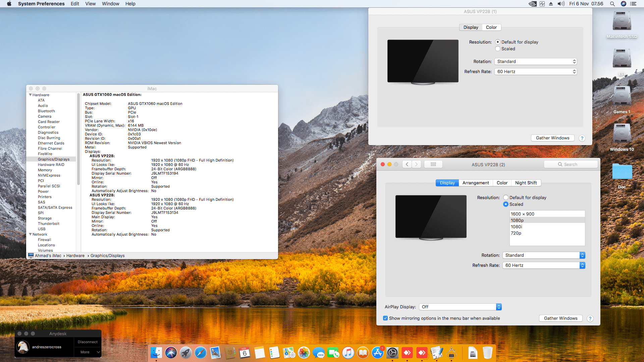
Task: Select Default for display in ASUS VP228 (2)
Action: [x=506, y=197]
